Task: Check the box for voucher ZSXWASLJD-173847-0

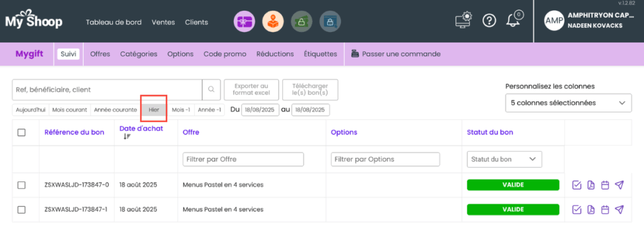Action: (22, 185)
